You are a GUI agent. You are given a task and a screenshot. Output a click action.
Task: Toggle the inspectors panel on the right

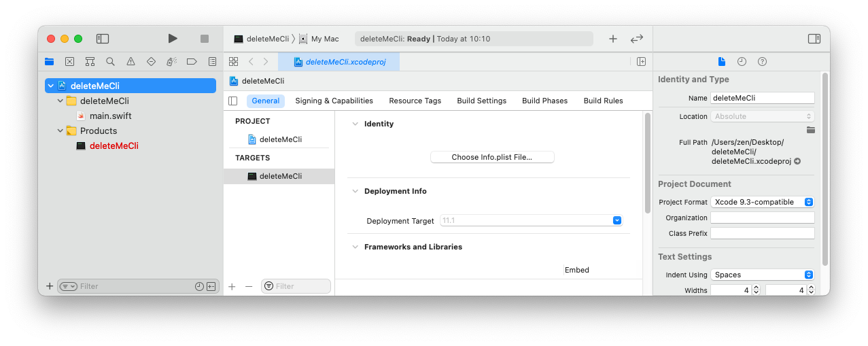click(814, 39)
